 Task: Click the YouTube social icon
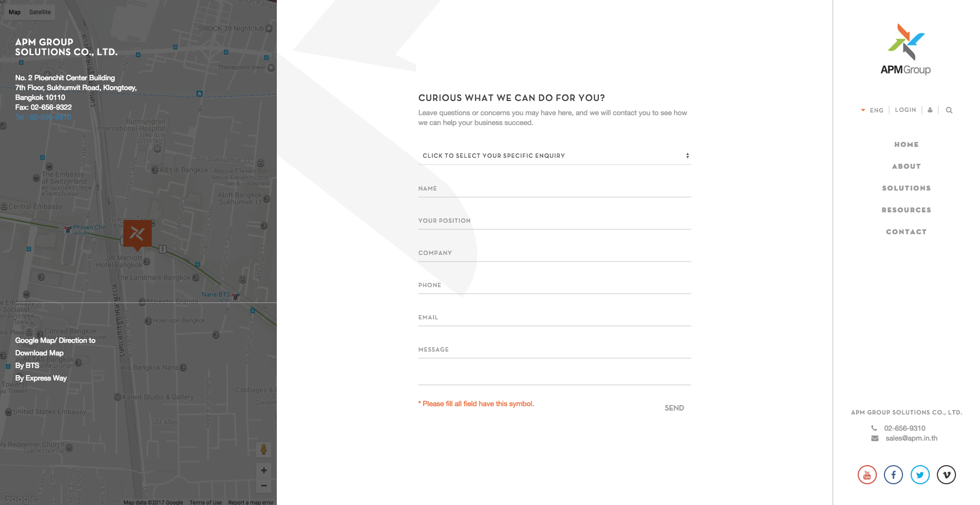(x=866, y=475)
